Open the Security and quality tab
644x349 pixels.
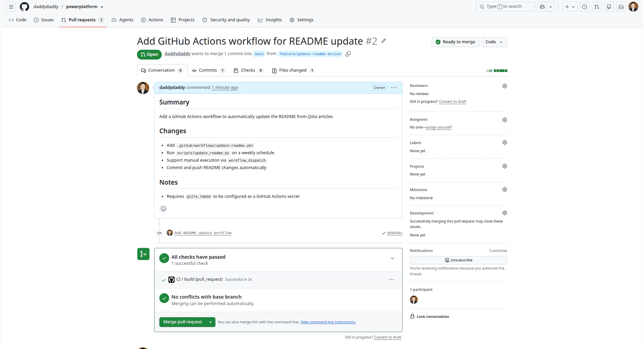click(226, 20)
